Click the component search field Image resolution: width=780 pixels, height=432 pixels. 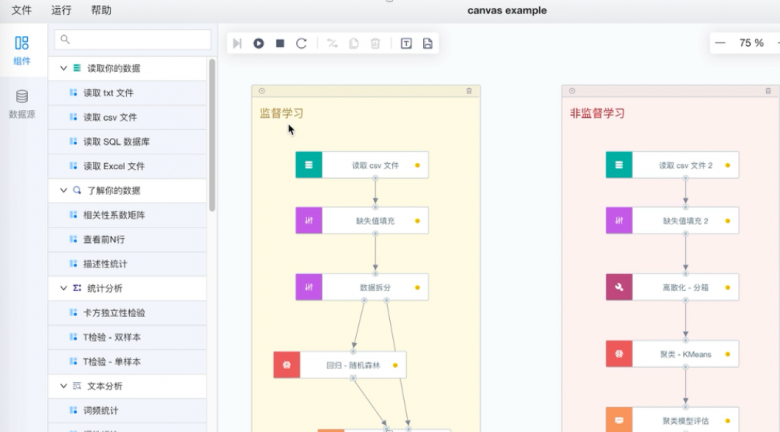(133, 39)
